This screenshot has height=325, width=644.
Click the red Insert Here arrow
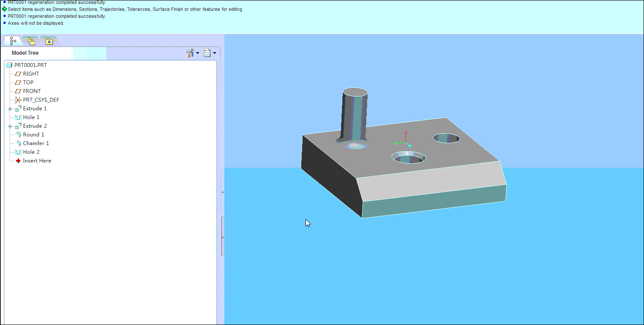point(18,161)
